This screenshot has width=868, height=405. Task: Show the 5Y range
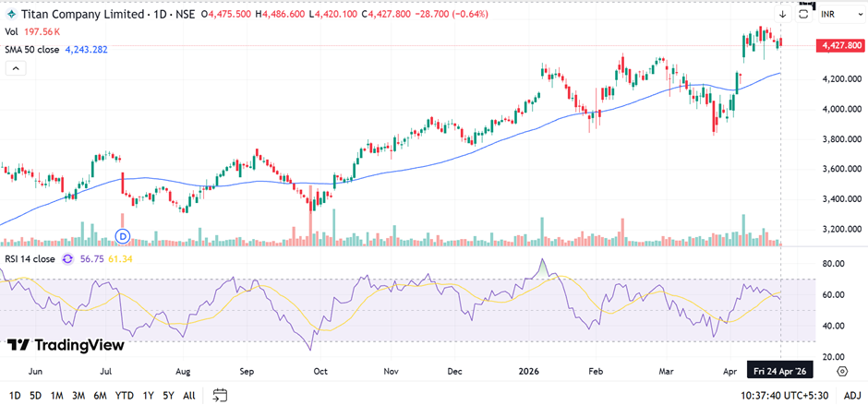click(x=168, y=395)
